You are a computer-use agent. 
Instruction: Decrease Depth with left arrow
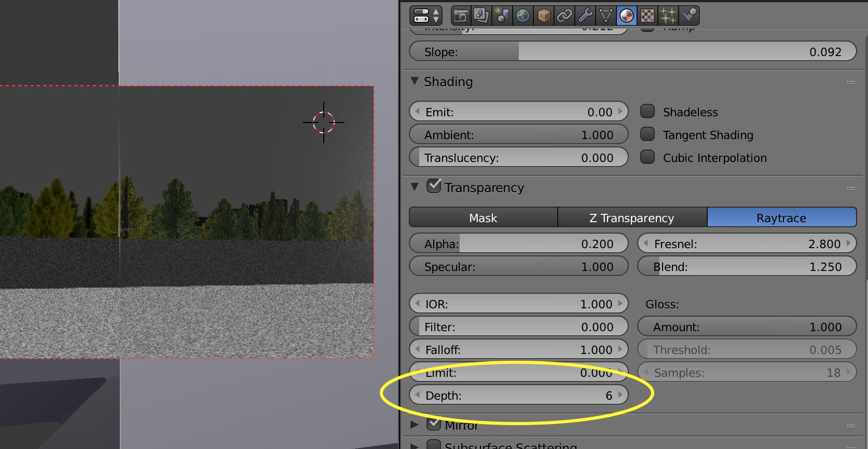(x=417, y=395)
